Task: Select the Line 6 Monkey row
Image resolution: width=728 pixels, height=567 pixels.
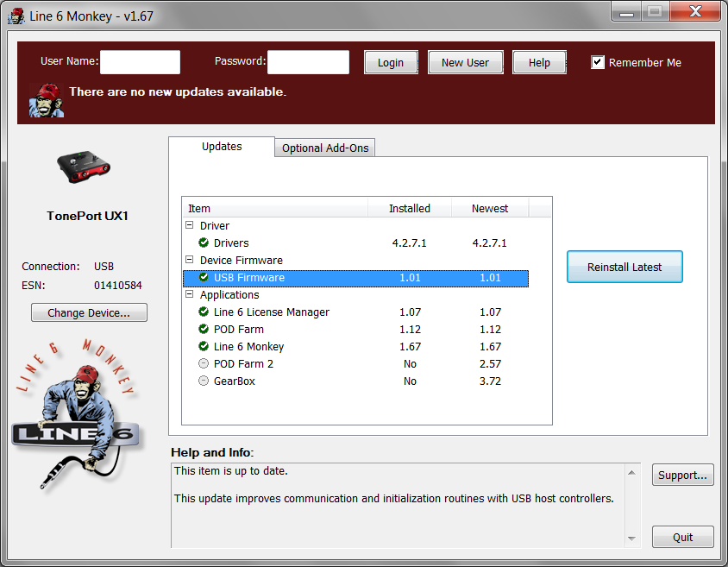Action: [355, 346]
